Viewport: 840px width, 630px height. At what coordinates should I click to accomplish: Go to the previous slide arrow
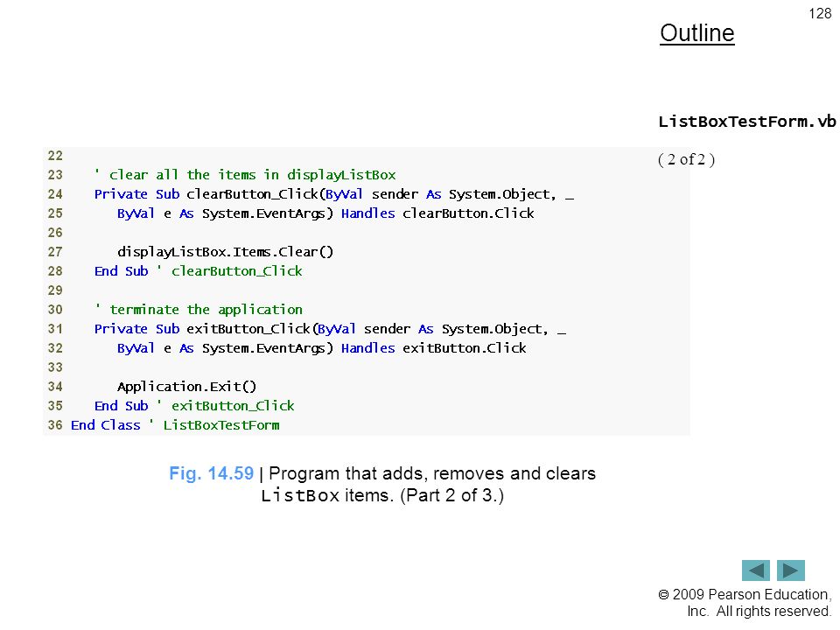click(x=755, y=570)
